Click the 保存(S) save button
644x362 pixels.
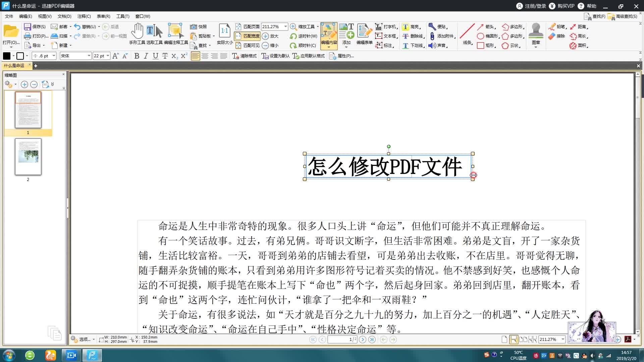[x=35, y=26]
